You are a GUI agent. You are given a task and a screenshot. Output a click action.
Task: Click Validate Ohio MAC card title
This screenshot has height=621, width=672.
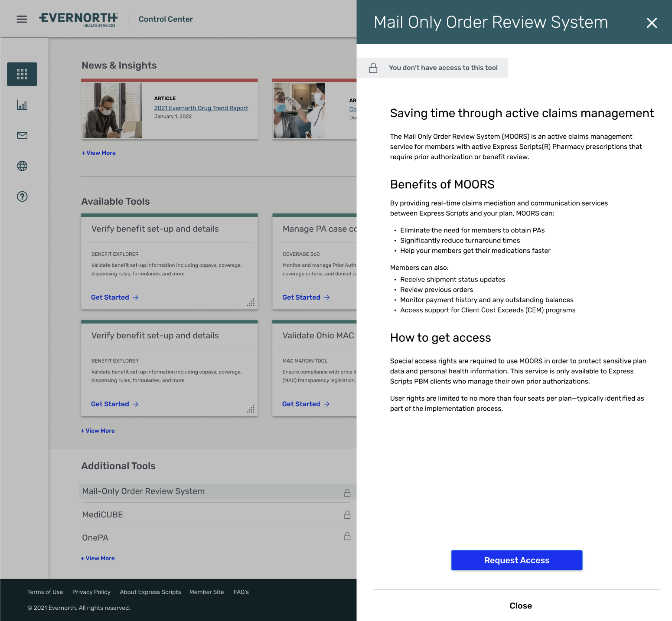[x=318, y=336]
